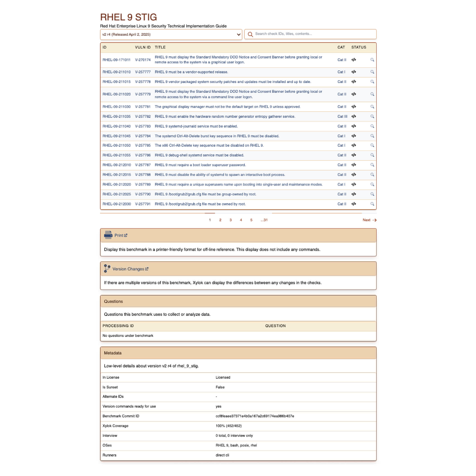Open vulnerability ID V-257777
The image size is (476, 476).
143,72
